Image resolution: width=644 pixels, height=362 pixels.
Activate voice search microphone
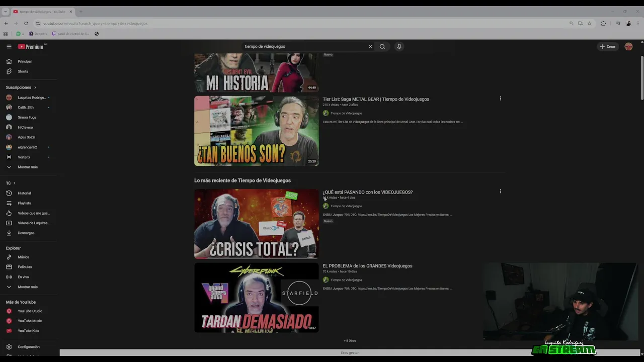pyautogui.click(x=399, y=46)
